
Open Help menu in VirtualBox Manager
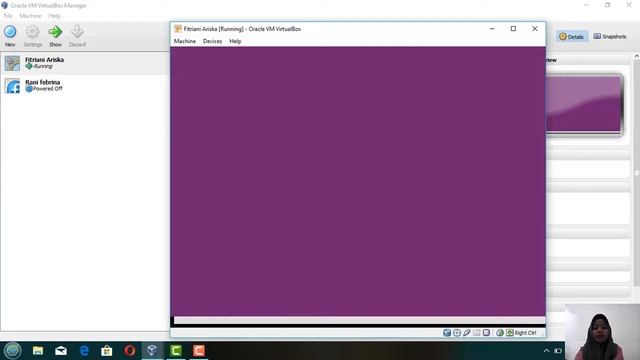click(54, 16)
